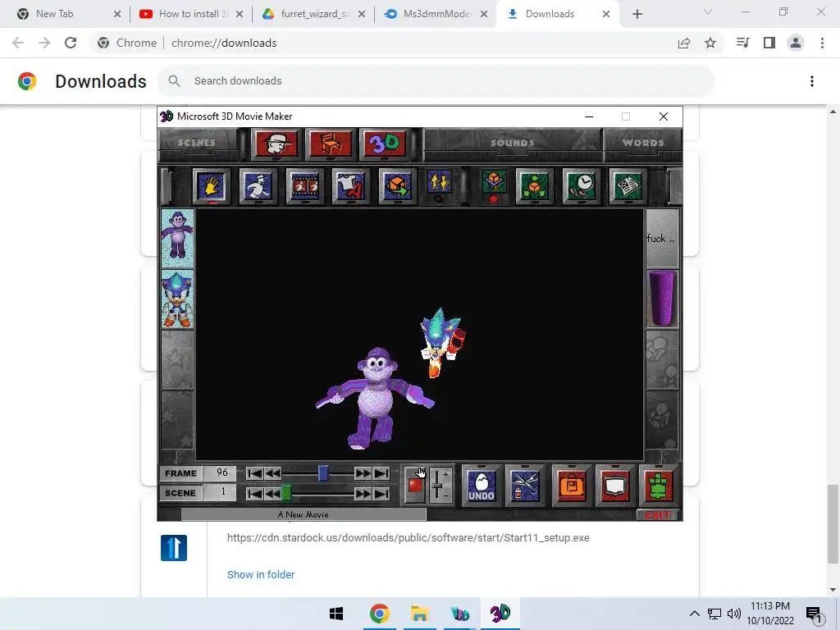This screenshot has height=630, width=840.
Task: Go to previous scene (rewind on scene row)
Action: pos(272,493)
